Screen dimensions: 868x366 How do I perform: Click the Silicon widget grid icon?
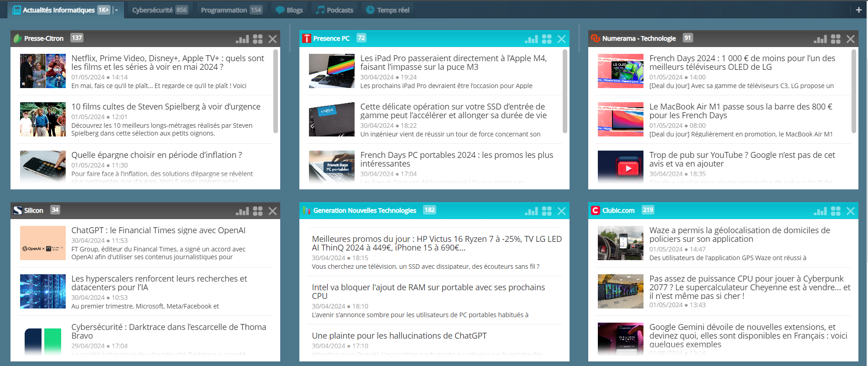pyautogui.click(x=258, y=211)
